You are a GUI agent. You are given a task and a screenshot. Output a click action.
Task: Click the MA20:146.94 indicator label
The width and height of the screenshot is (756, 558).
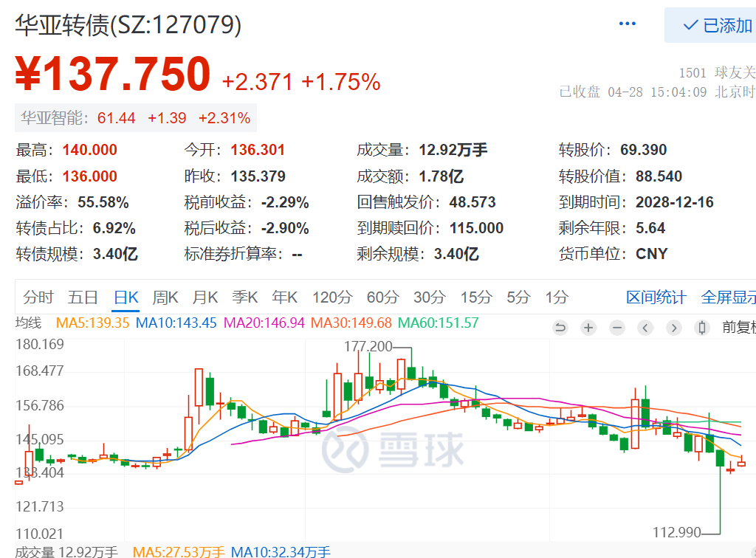[264, 323]
